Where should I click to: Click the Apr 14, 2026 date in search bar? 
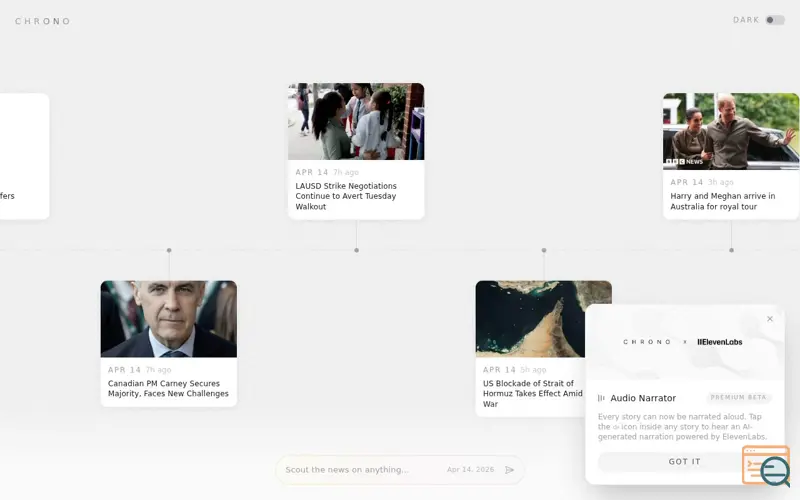pos(470,470)
